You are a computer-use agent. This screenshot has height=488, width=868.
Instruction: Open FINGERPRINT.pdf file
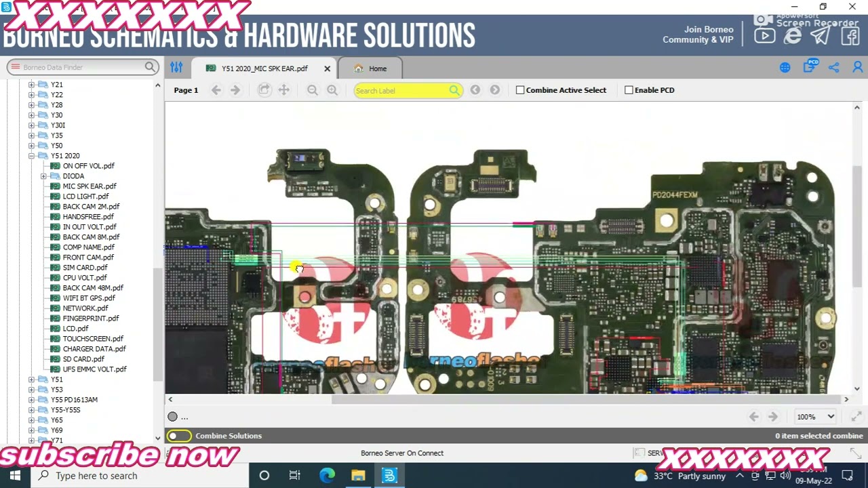click(91, 319)
